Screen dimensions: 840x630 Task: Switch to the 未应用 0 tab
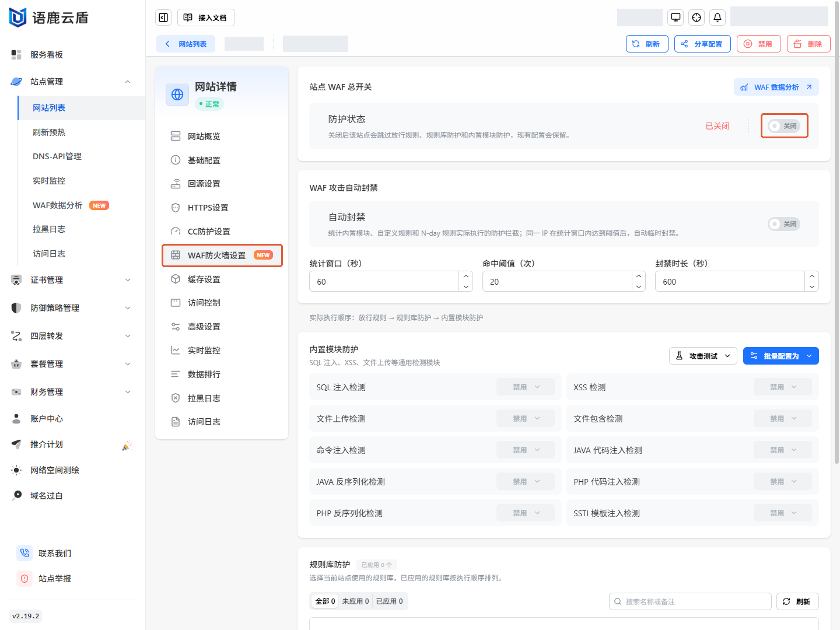pos(355,601)
